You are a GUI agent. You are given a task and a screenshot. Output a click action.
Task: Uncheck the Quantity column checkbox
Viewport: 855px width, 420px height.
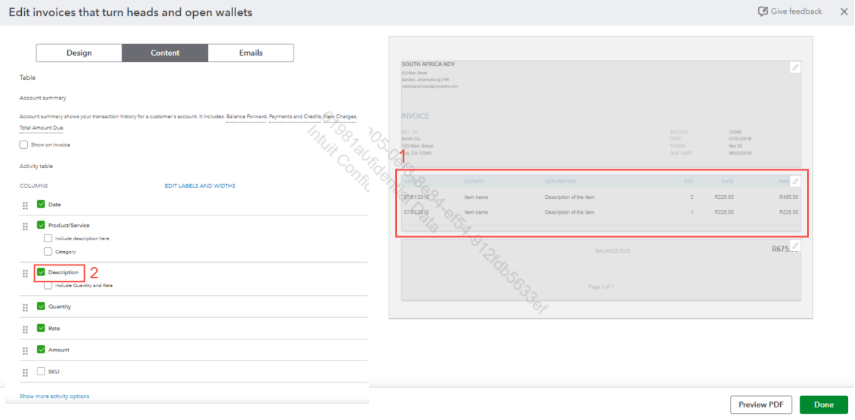coord(40,306)
